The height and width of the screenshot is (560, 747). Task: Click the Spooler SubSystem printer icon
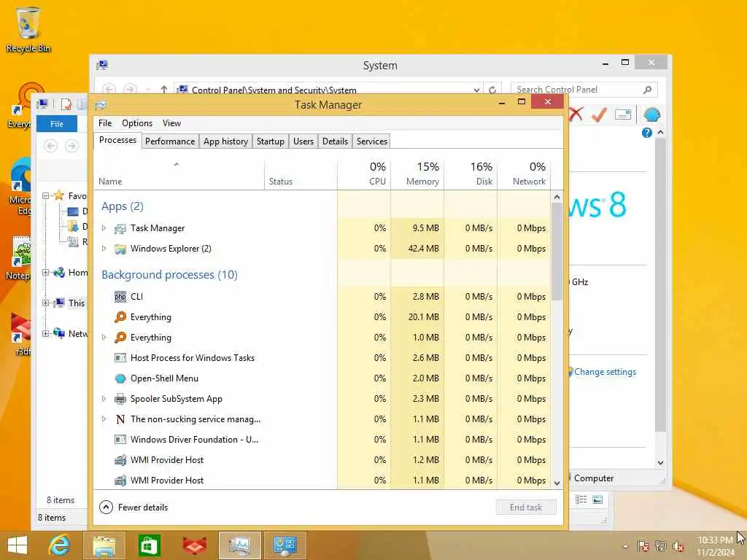[x=120, y=399]
